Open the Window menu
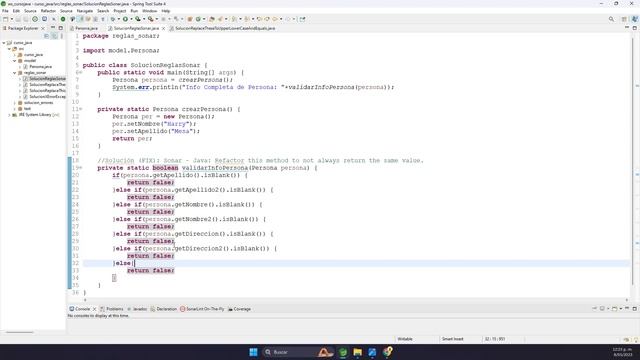 [149, 11]
